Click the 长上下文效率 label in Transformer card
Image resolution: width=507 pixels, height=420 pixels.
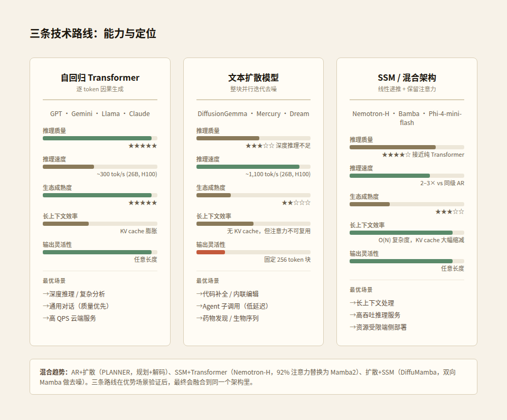click(x=60, y=216)
